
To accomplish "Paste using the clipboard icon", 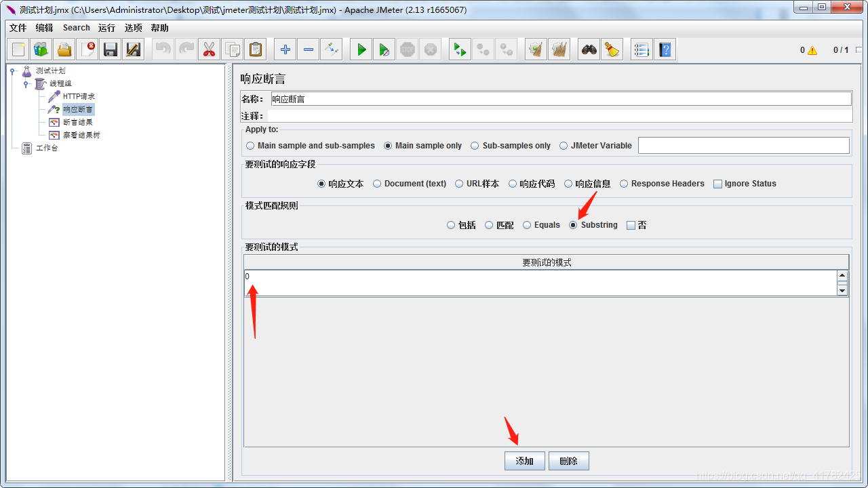I will point(255,49).
